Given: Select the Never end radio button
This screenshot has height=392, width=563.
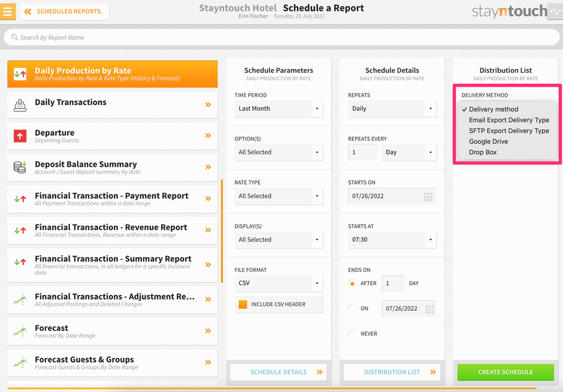Looking at the screenshot, I should click(x=352, y=333).
